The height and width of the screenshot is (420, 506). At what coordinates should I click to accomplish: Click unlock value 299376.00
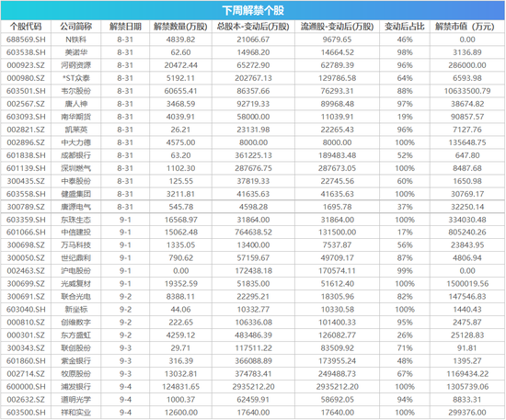coord(467,413)
